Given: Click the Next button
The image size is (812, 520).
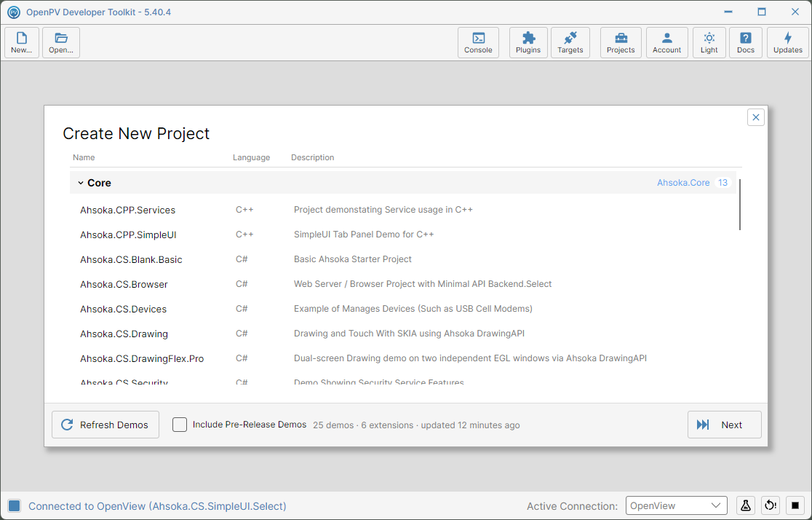Looking at the screenshot, I should click(725, 425).
